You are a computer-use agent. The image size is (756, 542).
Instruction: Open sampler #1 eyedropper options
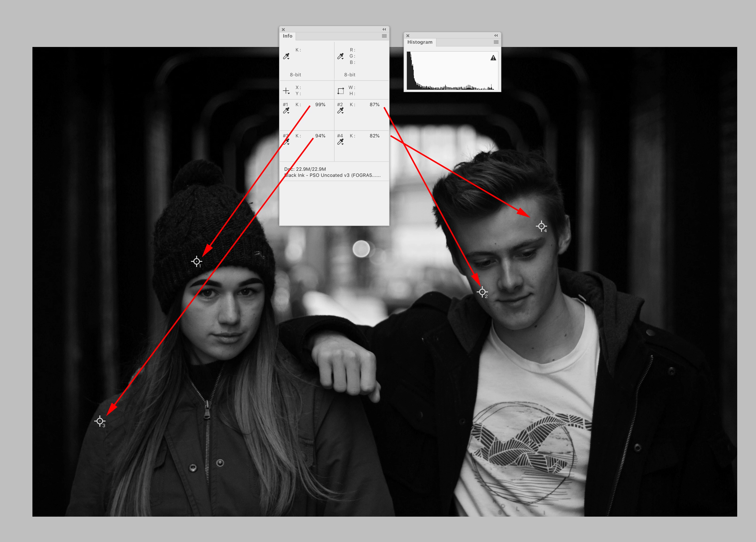pos(286,111)
